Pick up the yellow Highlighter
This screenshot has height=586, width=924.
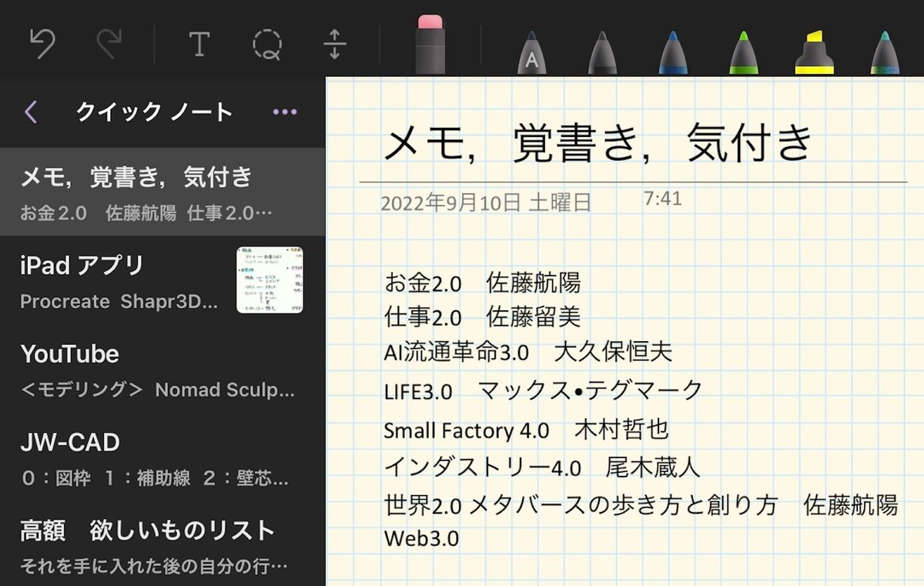[815, 46]
